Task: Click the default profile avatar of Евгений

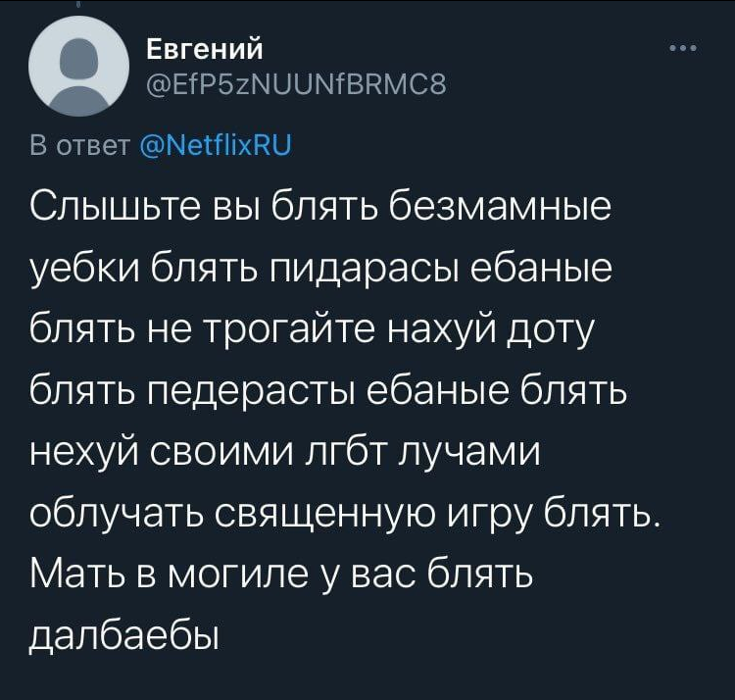Action: point(78,66)
